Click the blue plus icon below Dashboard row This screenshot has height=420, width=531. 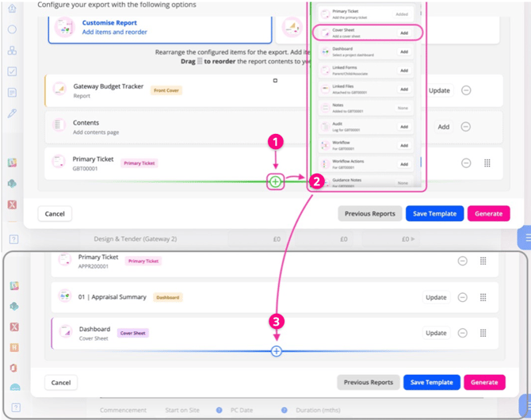277,351
